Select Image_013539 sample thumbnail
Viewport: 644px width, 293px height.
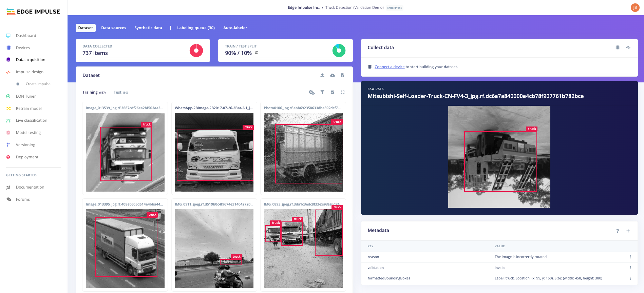(x=125, y=152)
